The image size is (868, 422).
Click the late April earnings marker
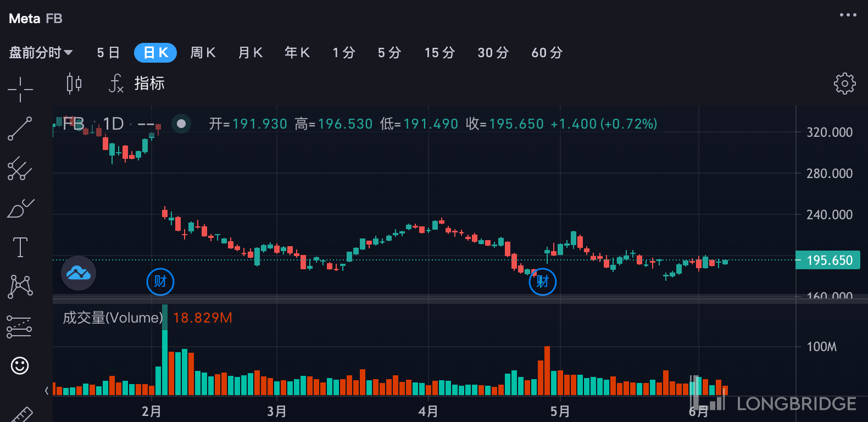click(543, 281)
